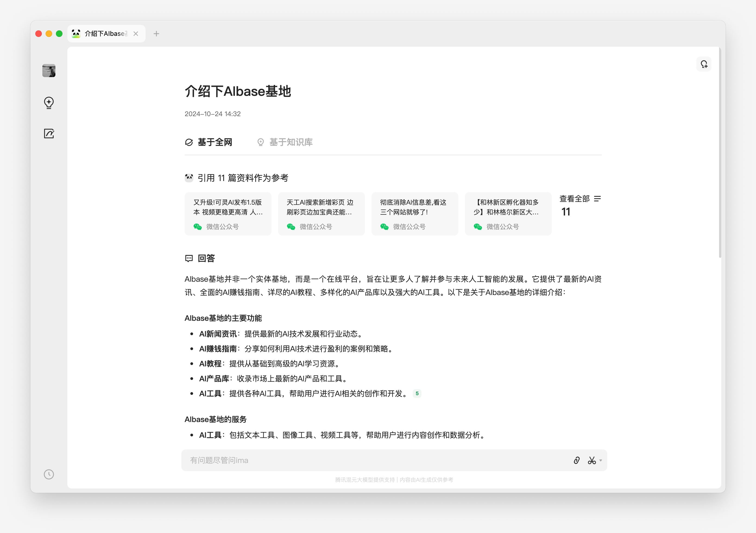Click the heading AIbase基地的主要功能
Screen dimensions: 756x533
tap(223, 318)
